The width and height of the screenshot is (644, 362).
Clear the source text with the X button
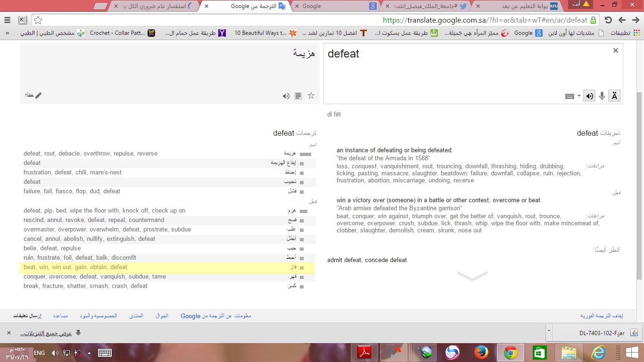[615, 50]
